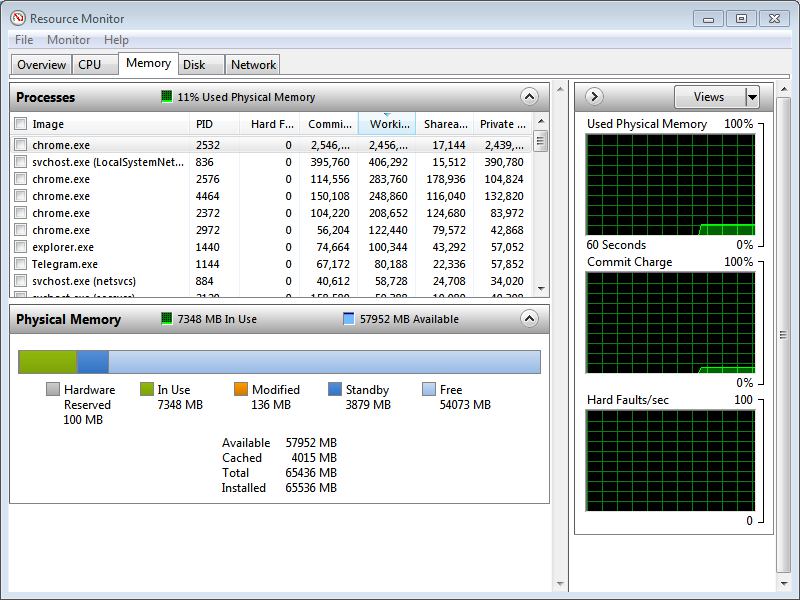This screenshot has width=800, height=600.
Task: Click the Total 65436 MB value
Action: (x=311, y=473)
